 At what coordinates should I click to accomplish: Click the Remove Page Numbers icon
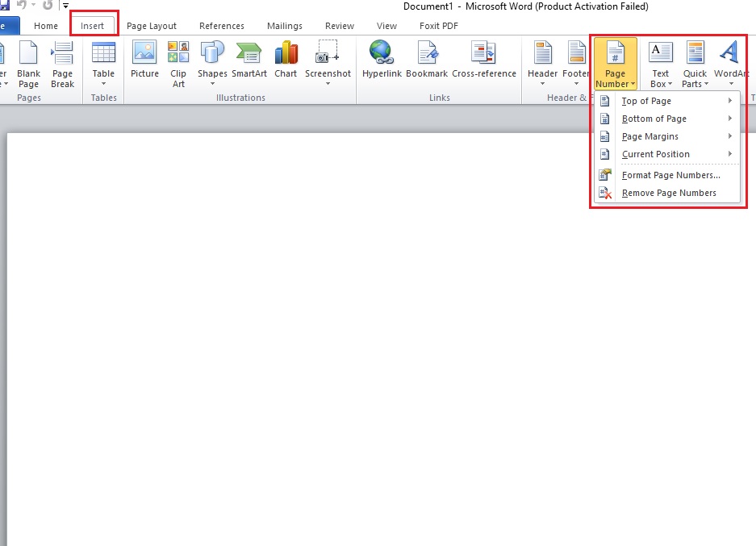(x=605, y=193)
